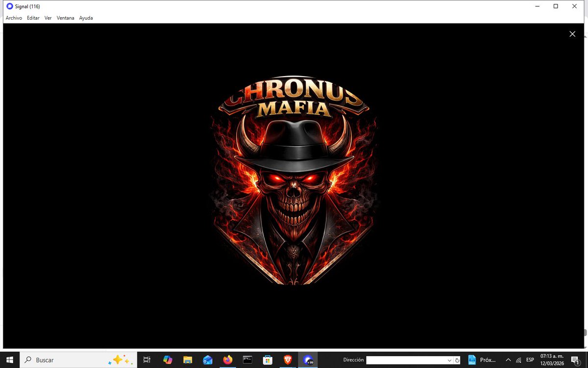Screen dimensions: 588x368
Task: Open the Próx... taskbar widget
Action: (483, 360)
